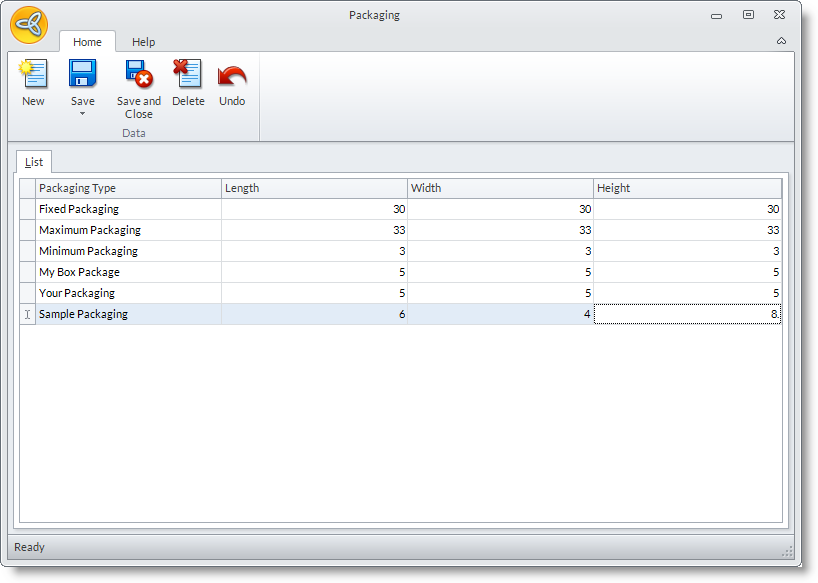
Task: Click the Delete icon in ribbon
Action: click(188, 75)
